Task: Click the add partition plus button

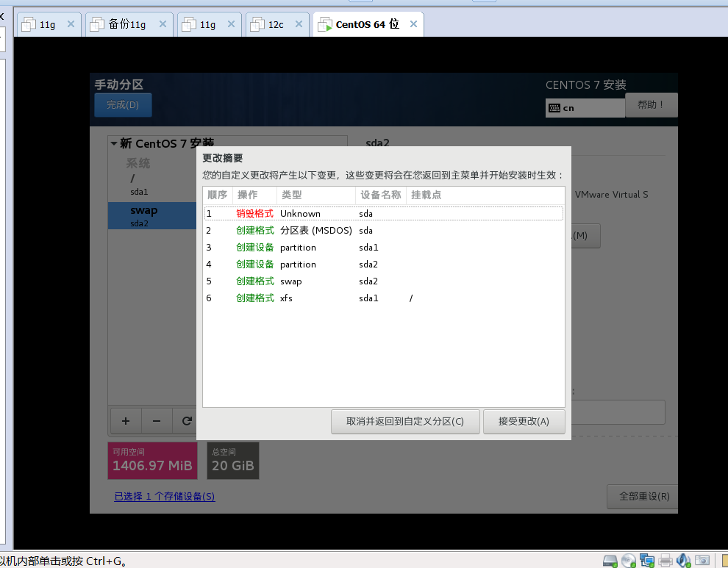Action: pos(126,421)
